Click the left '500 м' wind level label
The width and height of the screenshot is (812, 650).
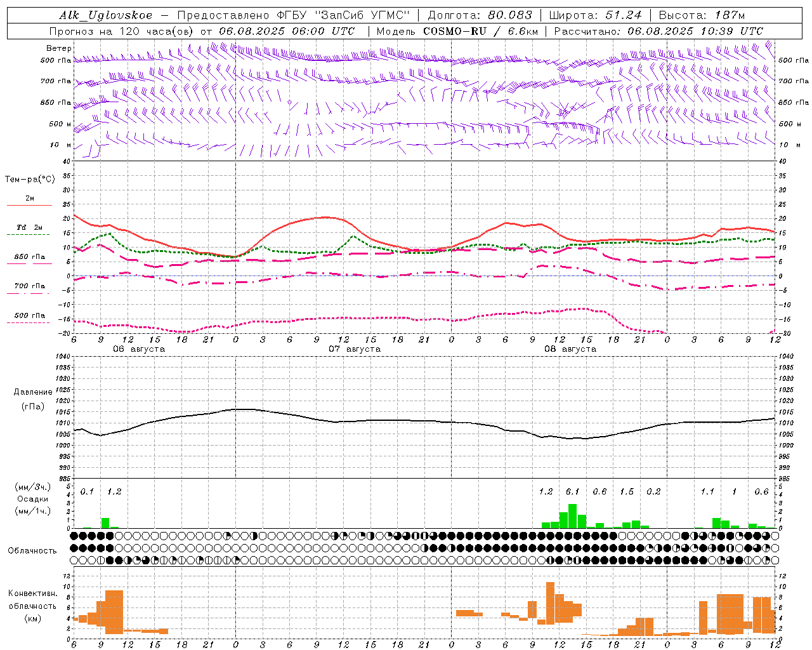coord(60,124)
